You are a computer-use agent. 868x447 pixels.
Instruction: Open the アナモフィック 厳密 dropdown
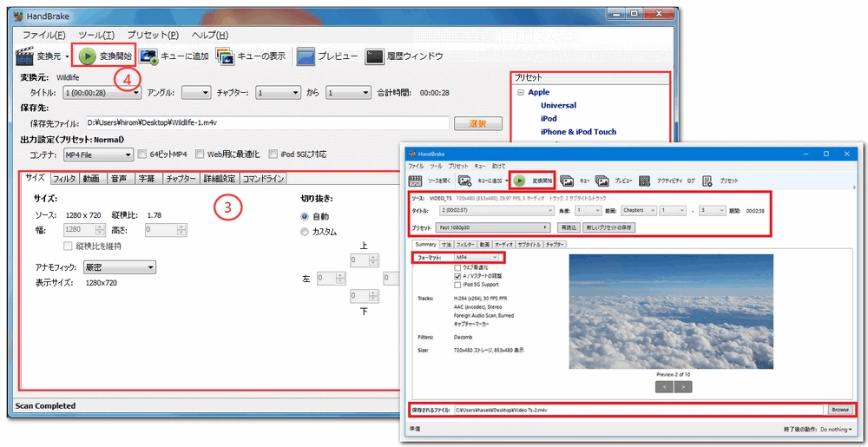(x=120, y=267)
